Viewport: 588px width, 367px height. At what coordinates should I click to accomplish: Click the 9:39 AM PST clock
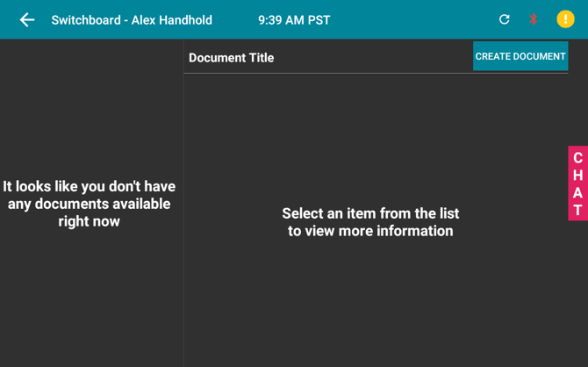(294, 20)
